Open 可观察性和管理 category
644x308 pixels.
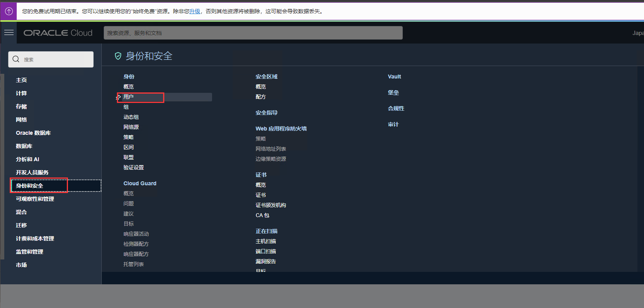point(35,199)
